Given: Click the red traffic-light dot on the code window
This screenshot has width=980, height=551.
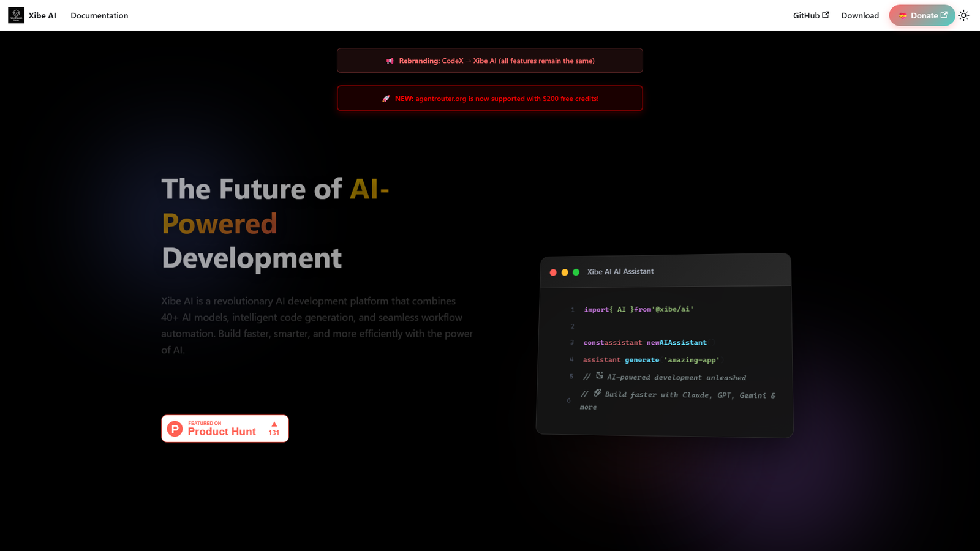Looking at the screenshot, I should pos(553,272).
